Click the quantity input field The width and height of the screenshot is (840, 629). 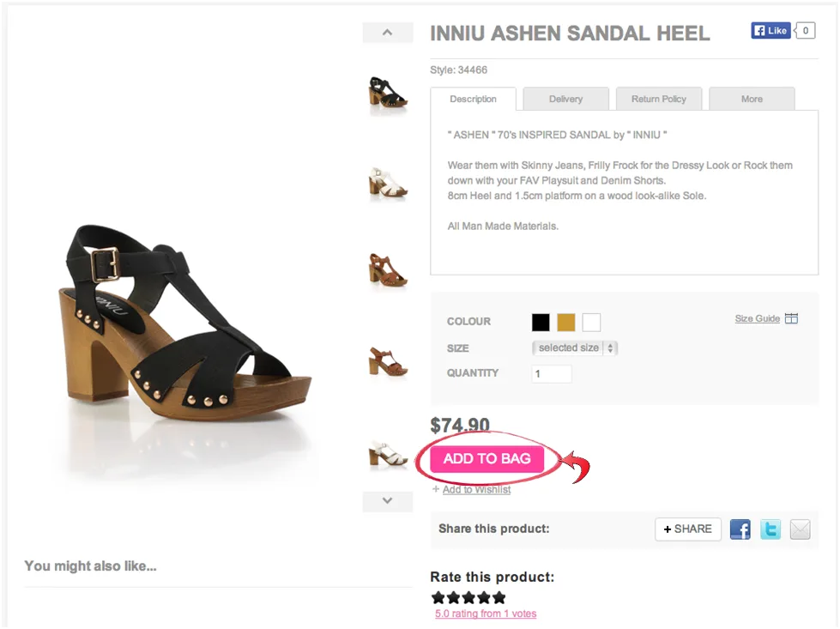coord(552,374)
